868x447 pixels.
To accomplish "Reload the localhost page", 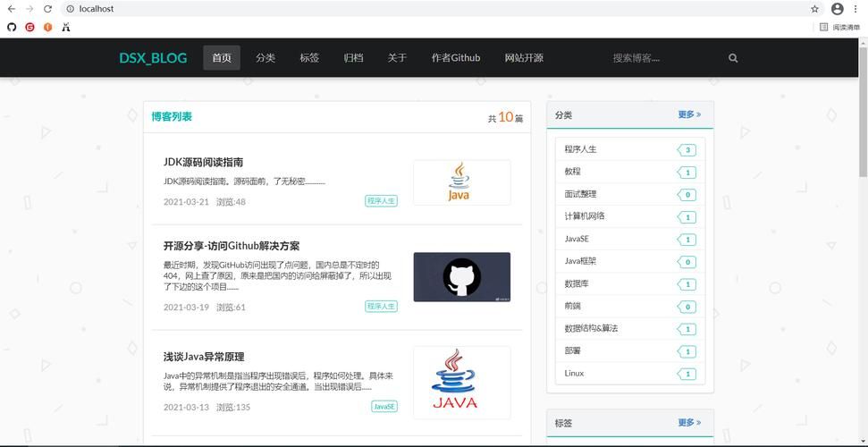I will 47,9.
